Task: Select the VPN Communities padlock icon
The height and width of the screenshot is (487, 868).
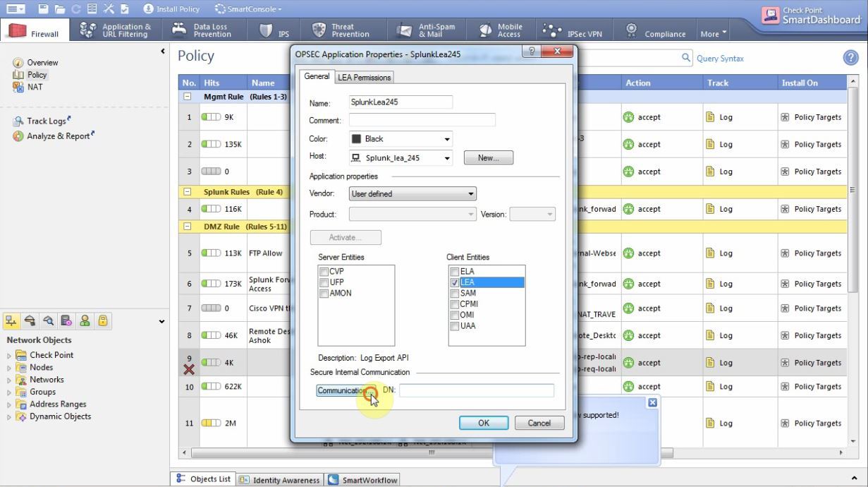Action: pos(102,320)
